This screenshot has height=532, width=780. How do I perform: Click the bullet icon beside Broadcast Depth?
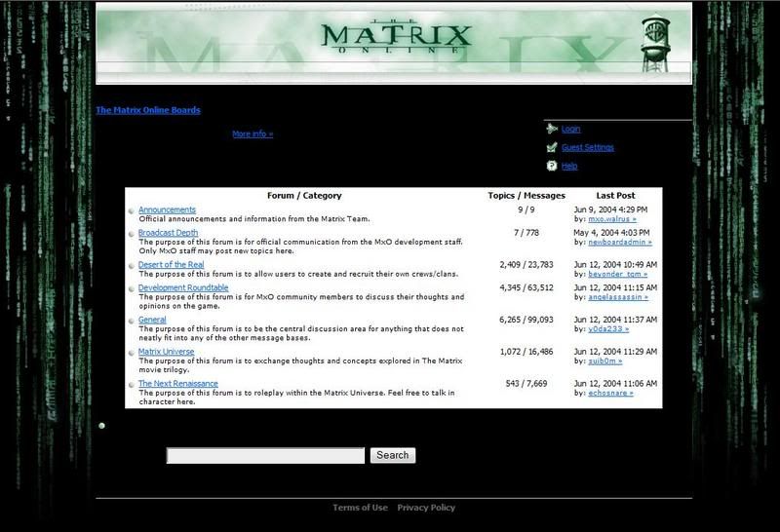click(132, 234)
